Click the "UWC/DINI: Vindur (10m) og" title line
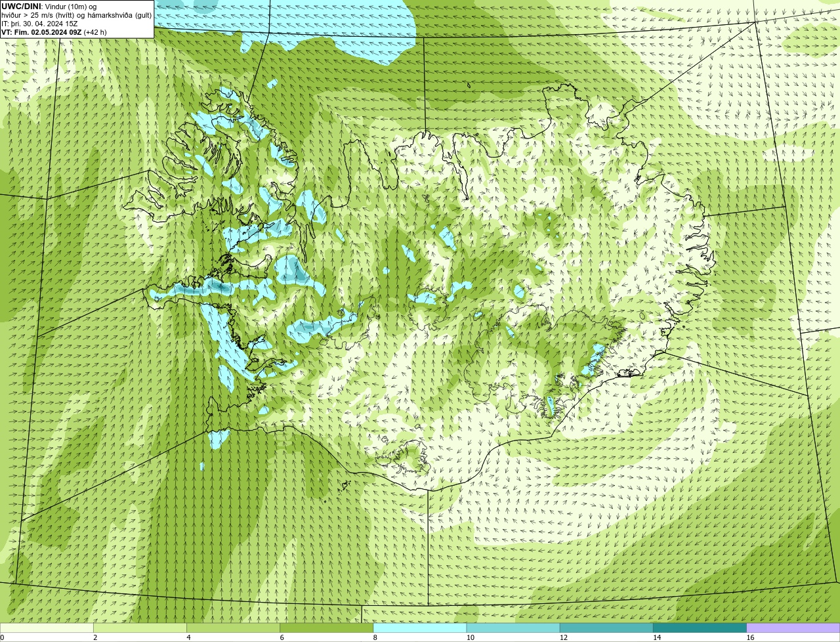840x642 pixels. coord(49,7)
